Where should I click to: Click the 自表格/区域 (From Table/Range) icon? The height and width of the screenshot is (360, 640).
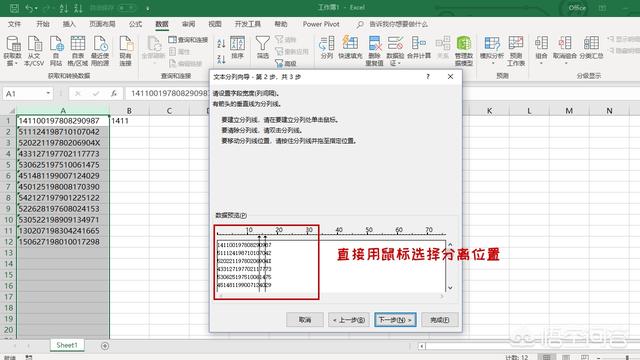78,51
